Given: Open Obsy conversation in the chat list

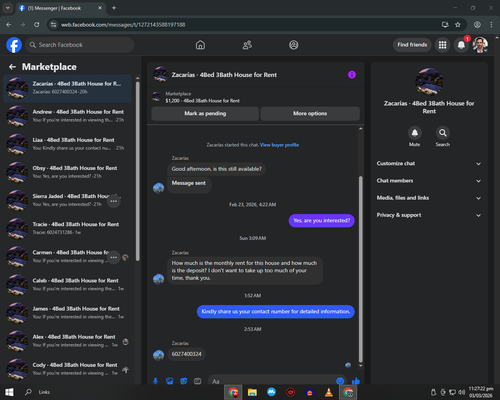Looking at the screenshot, I should 68,172.
